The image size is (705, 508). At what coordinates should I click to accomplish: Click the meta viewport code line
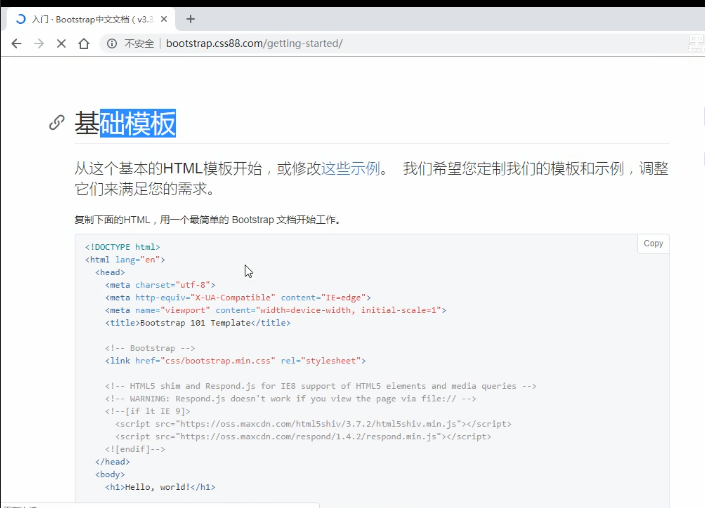276,310
